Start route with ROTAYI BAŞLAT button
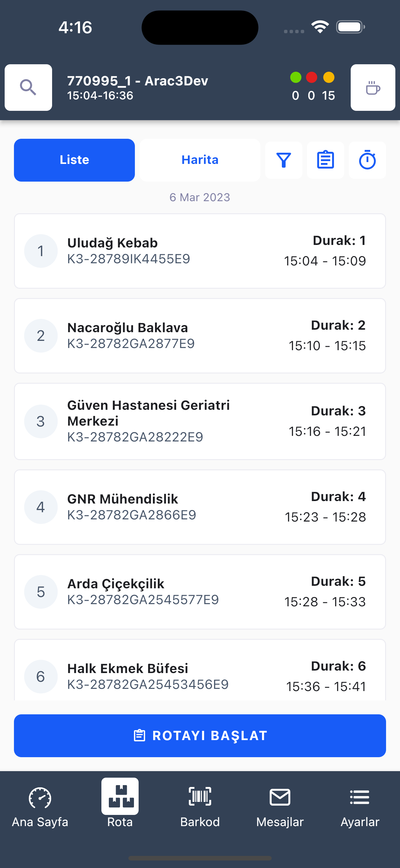The height and width of the screenshot is (868, 400). click(x=200, y=735)
